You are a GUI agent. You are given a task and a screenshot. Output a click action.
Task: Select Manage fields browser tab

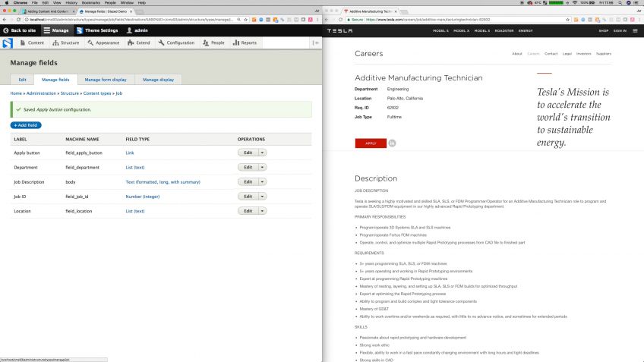(x=106, y=11)
